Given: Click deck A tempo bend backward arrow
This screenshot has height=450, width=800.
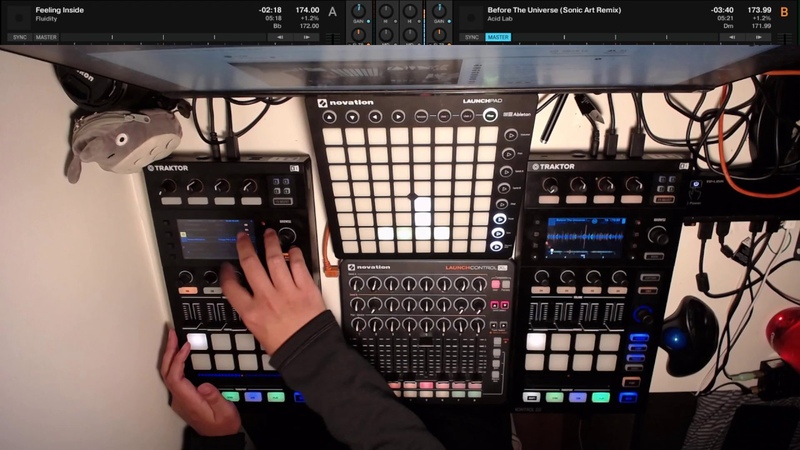Looking at the screenshot, I should click(x=280, y=37).
